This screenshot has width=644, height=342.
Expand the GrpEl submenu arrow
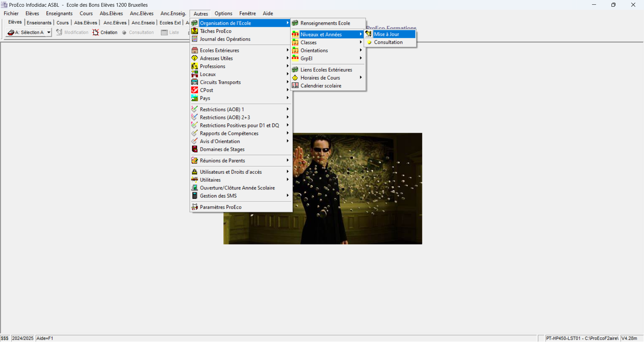[361, 58]
